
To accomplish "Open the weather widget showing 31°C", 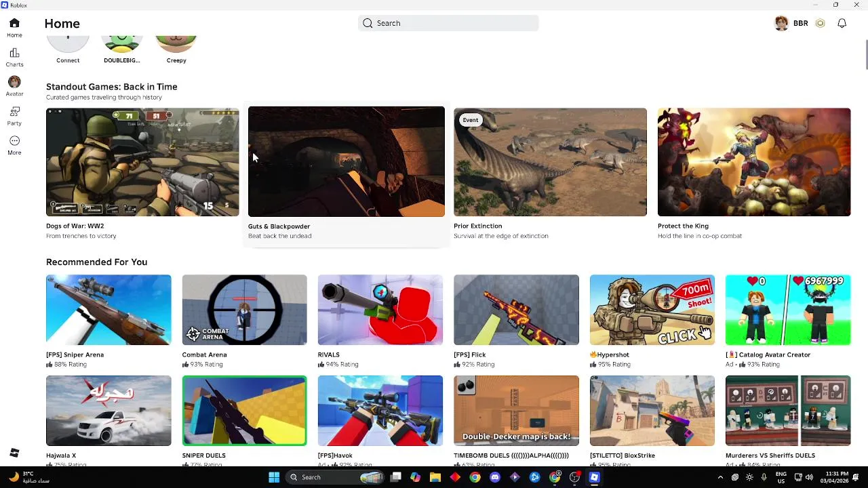I will [30, 477].
